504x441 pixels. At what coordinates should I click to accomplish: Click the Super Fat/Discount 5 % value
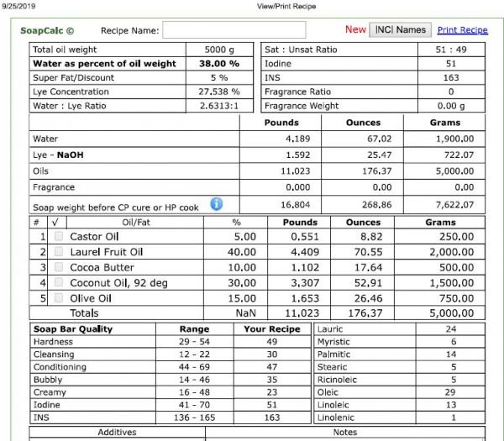(219, 78)
